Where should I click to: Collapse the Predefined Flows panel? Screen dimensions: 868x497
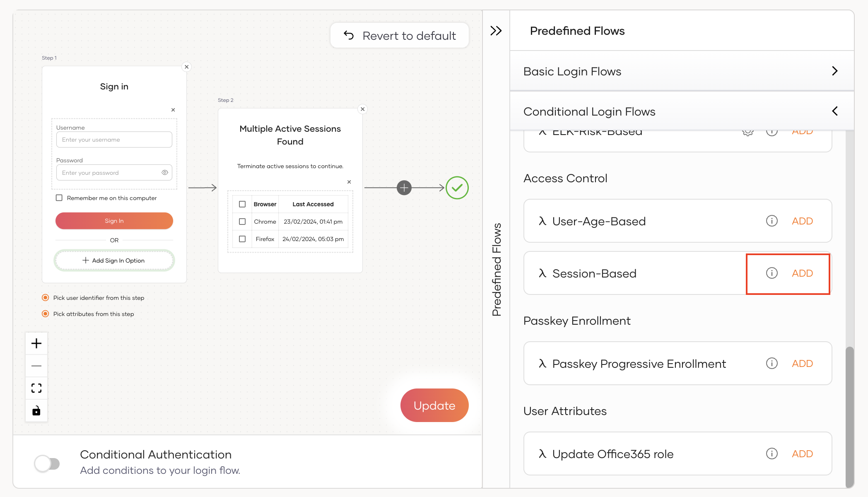coord(496,30)
